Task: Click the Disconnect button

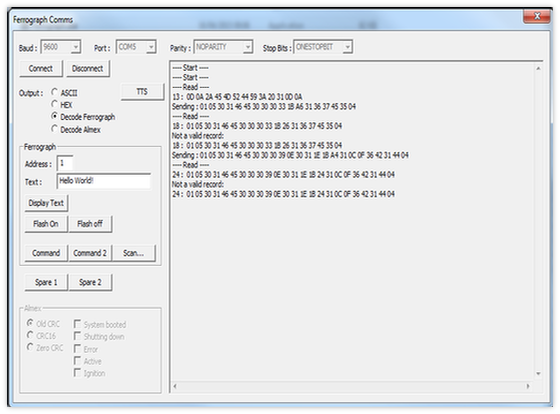Action: tap(88, 69)
